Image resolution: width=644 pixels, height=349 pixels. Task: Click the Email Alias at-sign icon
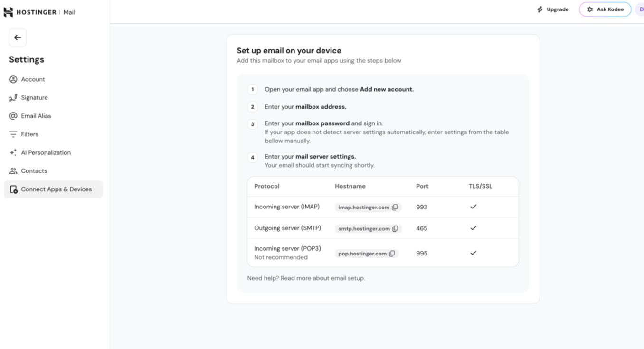[x=13, y=116]
